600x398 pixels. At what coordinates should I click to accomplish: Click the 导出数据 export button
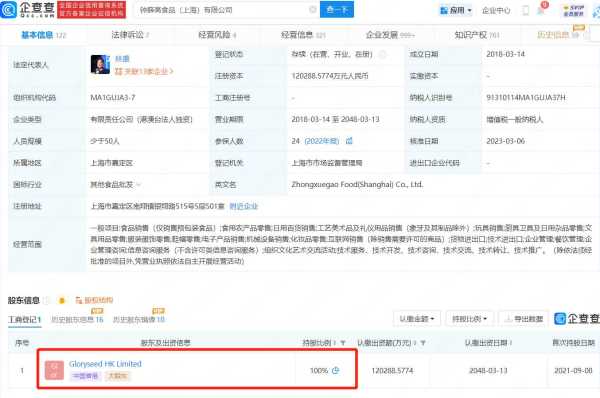[524, 318]
